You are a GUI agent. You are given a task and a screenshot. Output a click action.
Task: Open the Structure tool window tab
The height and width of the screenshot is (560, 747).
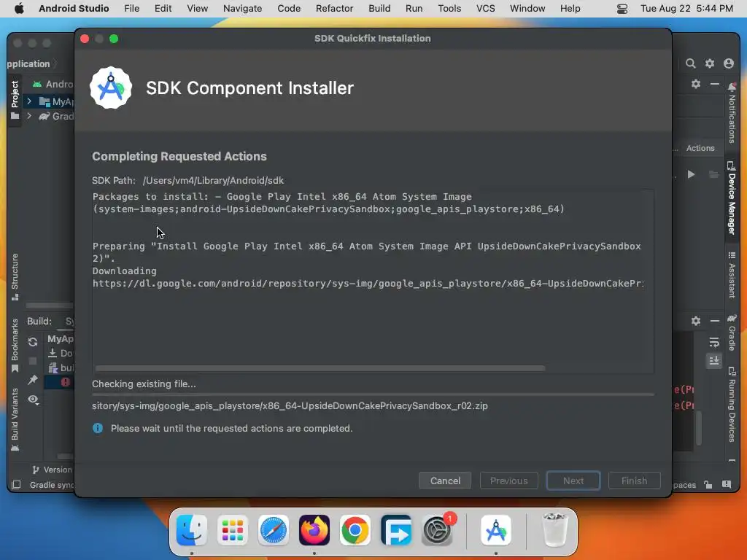click(15, 277)
